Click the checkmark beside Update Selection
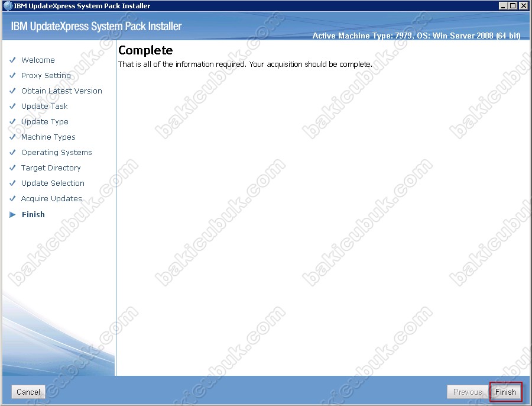Image resolution: width=532 pixels, height=406 pixels. (12, 183)
